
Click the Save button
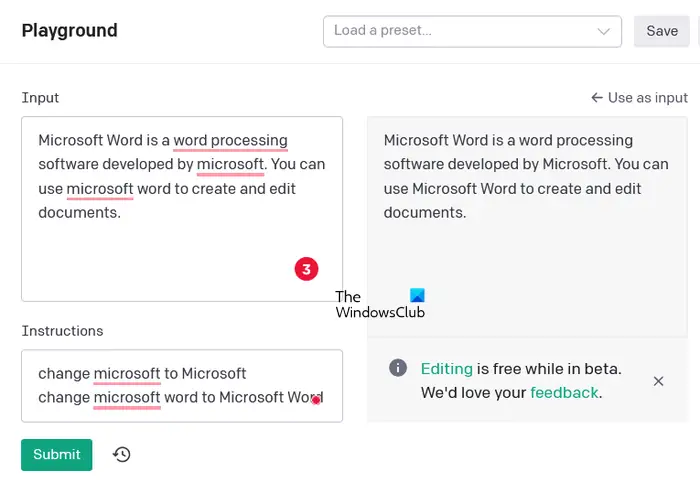(662, 31)
